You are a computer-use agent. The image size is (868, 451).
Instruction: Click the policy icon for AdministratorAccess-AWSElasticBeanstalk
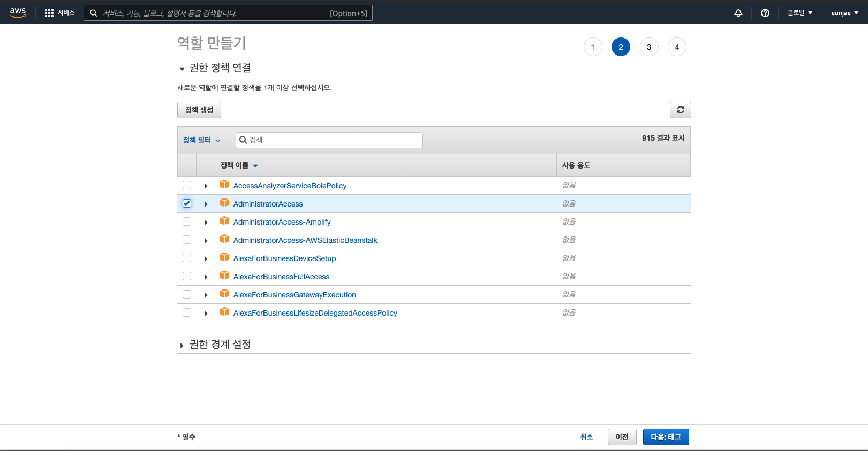(x=224, y=239)
